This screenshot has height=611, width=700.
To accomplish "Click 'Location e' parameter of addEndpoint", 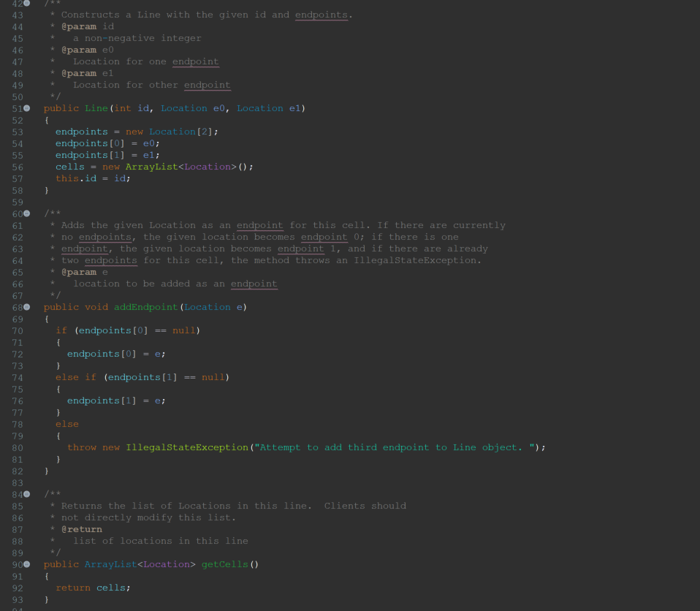I will tap(213, 307).
